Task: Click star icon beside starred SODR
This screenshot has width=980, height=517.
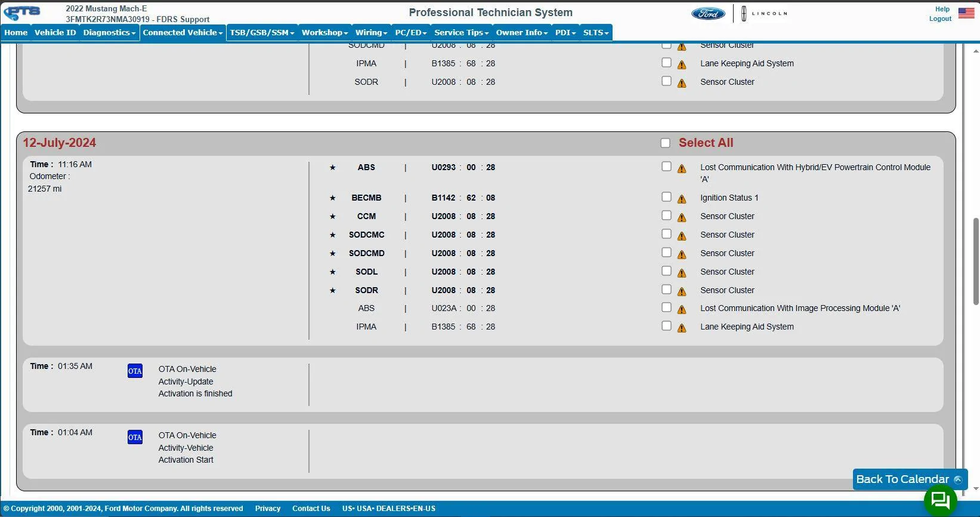Action: pos(333,291)
